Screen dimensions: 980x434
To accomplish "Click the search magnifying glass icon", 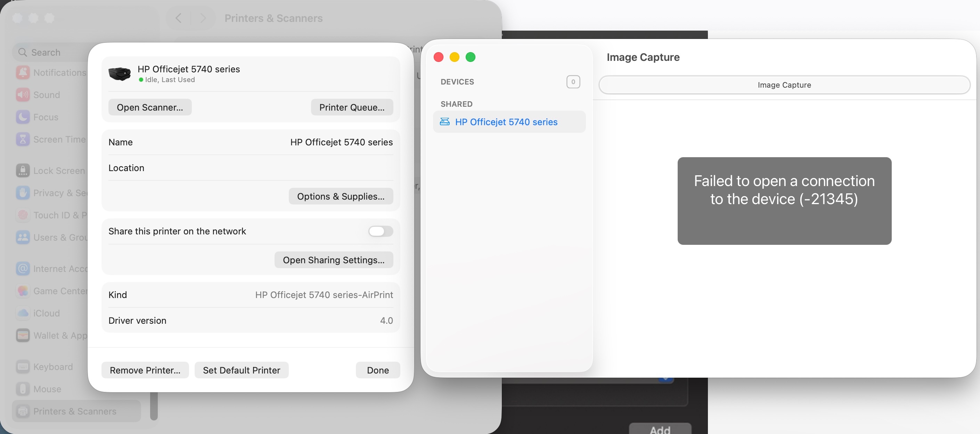I will [x=23, y=53].
